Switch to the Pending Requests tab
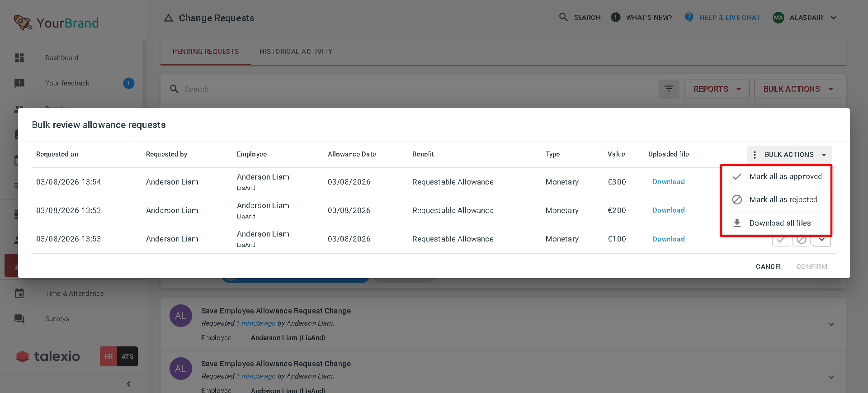Image resolution: width=868 pixels, height=393 pixels. click(206, 52)
